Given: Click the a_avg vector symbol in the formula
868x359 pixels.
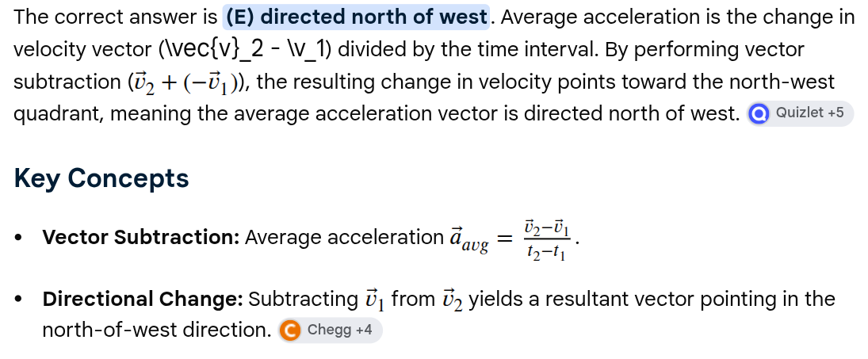Looking at the screenshot, I should (468, 239).
